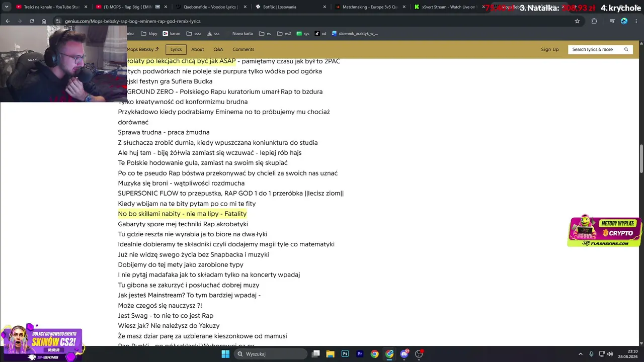Image resolution: width=644 pixels, height=362 pixels.
Task: Open the tab search dropdown arrow
Action: (x=7, y=7)
